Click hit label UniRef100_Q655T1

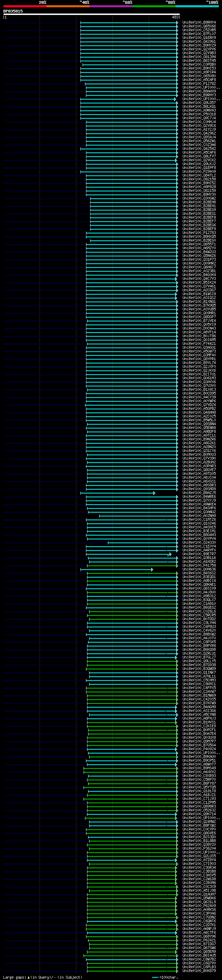pyautogui.click(x=199, y=244)
